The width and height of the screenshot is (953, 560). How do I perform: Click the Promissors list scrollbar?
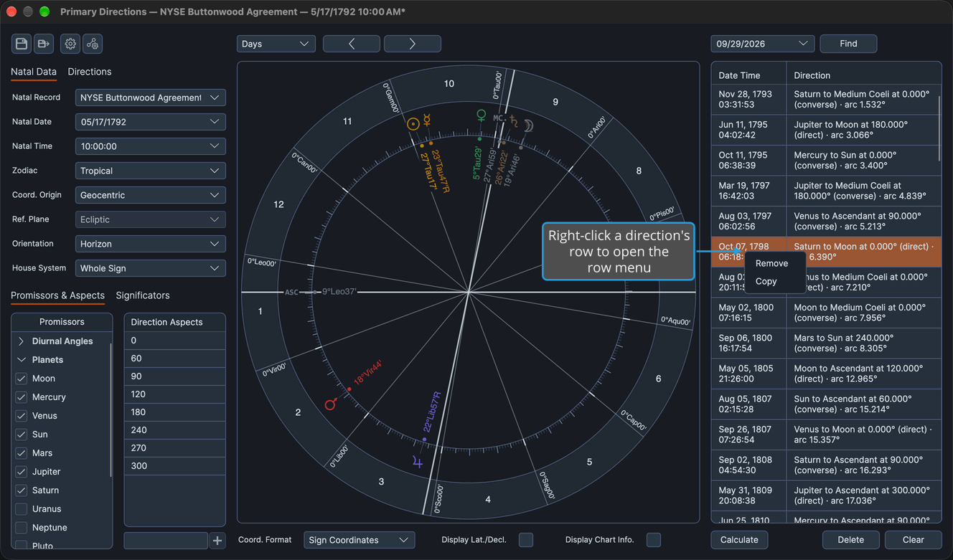click(111, 410)
